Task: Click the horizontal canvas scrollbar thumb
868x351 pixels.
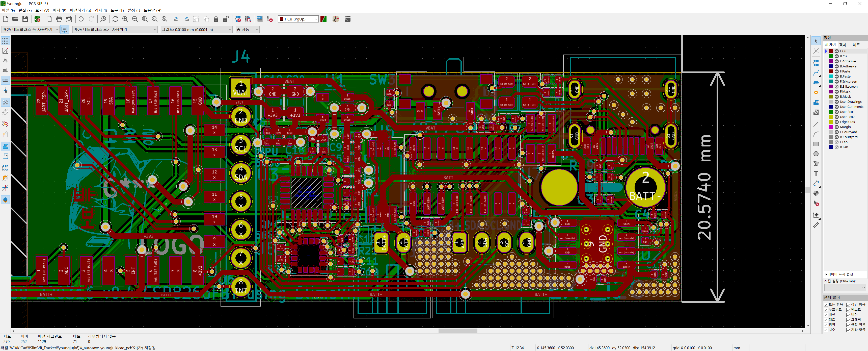Action: click(x=457, y=331)
